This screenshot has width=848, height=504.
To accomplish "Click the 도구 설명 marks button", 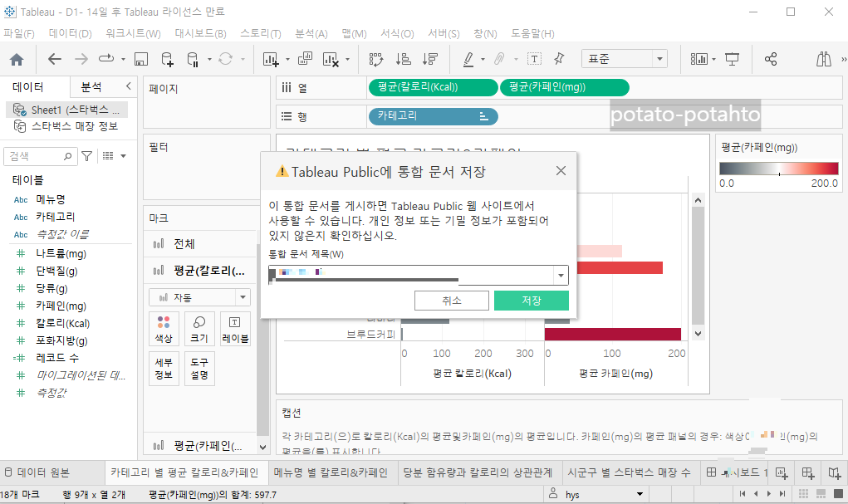I will pyautogui.click(x=199, y=369).
